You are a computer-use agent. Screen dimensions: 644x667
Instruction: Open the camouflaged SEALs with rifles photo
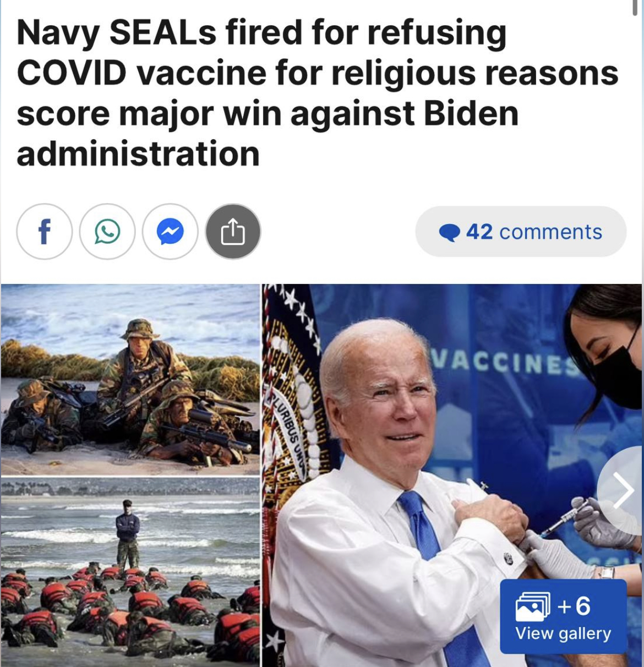130,379
